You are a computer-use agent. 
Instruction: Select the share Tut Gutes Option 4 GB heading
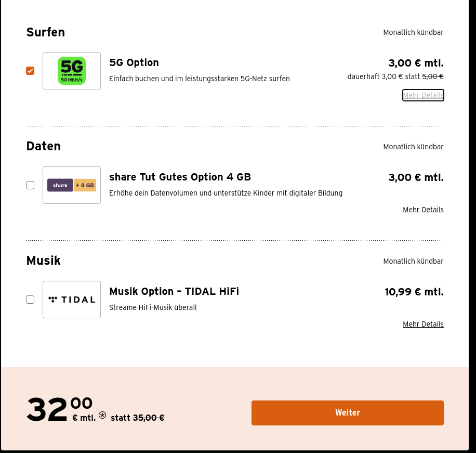(x=180, y=177)
